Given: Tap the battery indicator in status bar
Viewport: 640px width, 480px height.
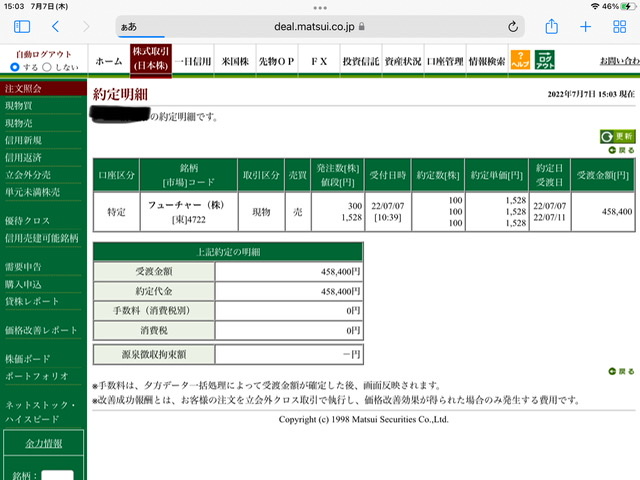Looking at the screenshot, I should [x=628, y=7].
